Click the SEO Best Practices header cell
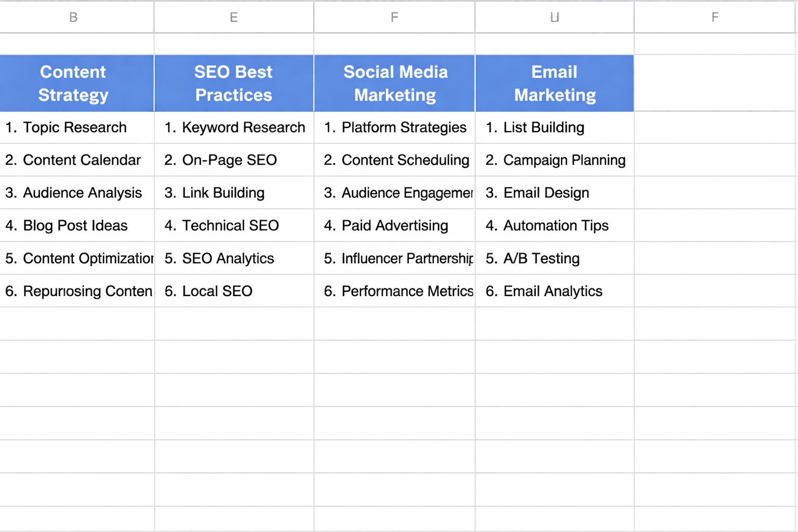This screenshot has height=532, width=798. coord(233,83)
